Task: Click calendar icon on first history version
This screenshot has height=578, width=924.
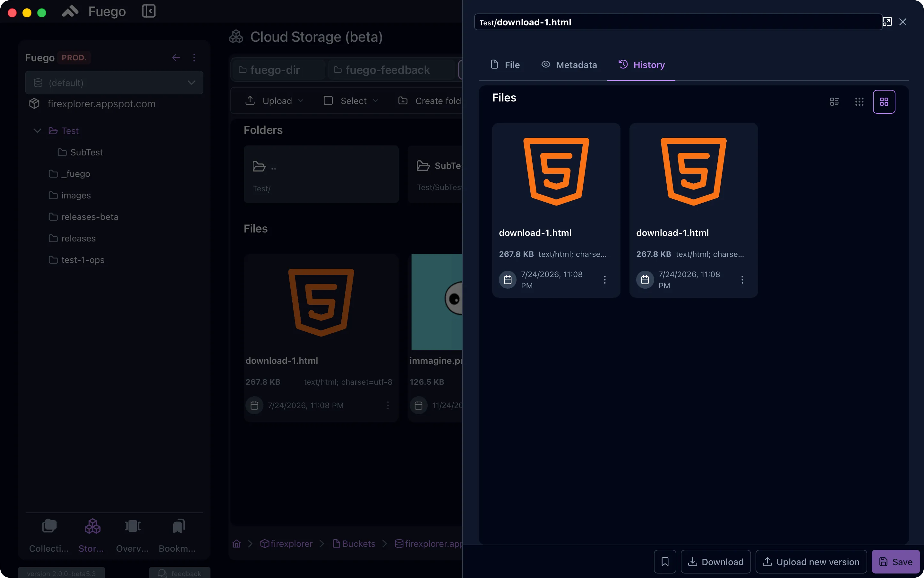Action: coord(508,280)
